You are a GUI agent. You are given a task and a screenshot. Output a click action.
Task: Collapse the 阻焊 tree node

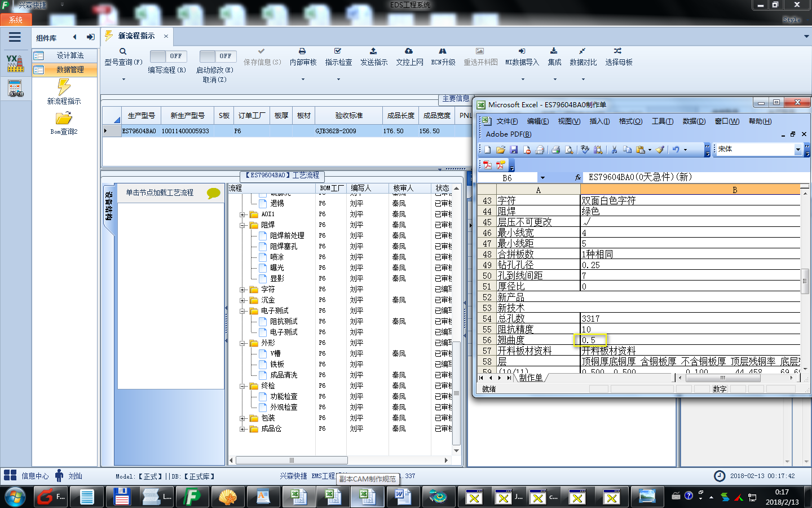click(242, 225)
